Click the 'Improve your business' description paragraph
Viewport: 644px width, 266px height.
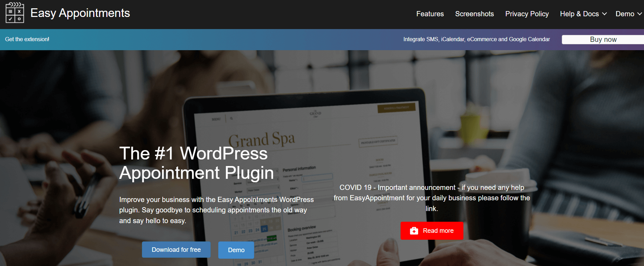tap(217, 210)
